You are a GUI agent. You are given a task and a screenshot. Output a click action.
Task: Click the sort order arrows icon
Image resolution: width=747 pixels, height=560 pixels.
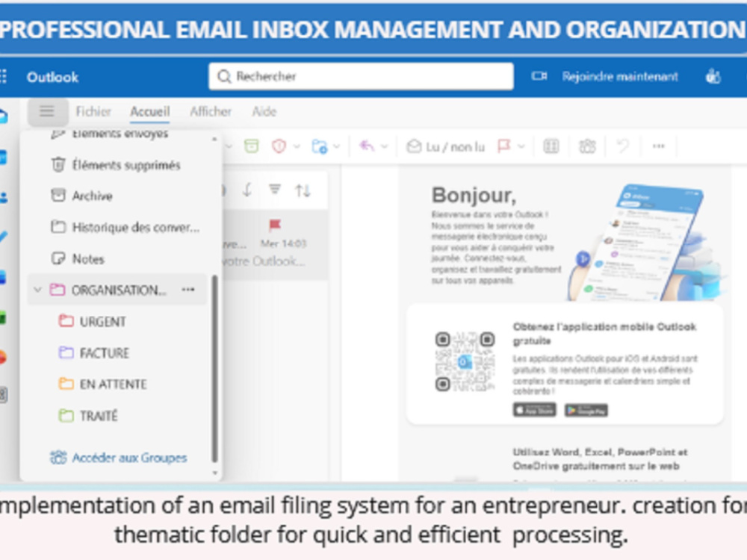(303, 191)
